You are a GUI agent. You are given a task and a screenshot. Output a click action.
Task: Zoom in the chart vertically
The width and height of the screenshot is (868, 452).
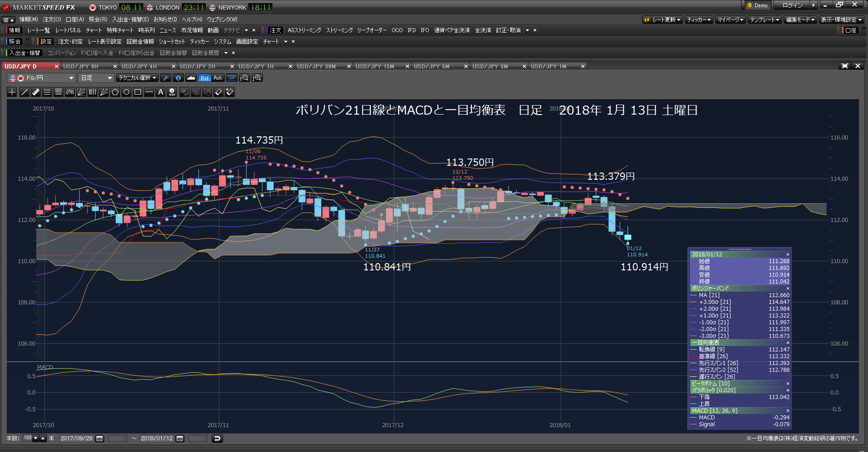tap(257, 78)
